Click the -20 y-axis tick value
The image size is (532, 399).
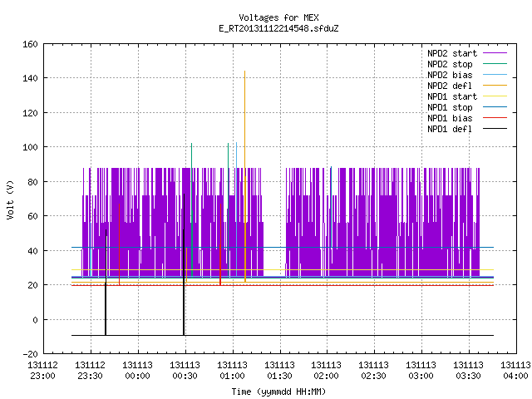(x=30, y=354)
